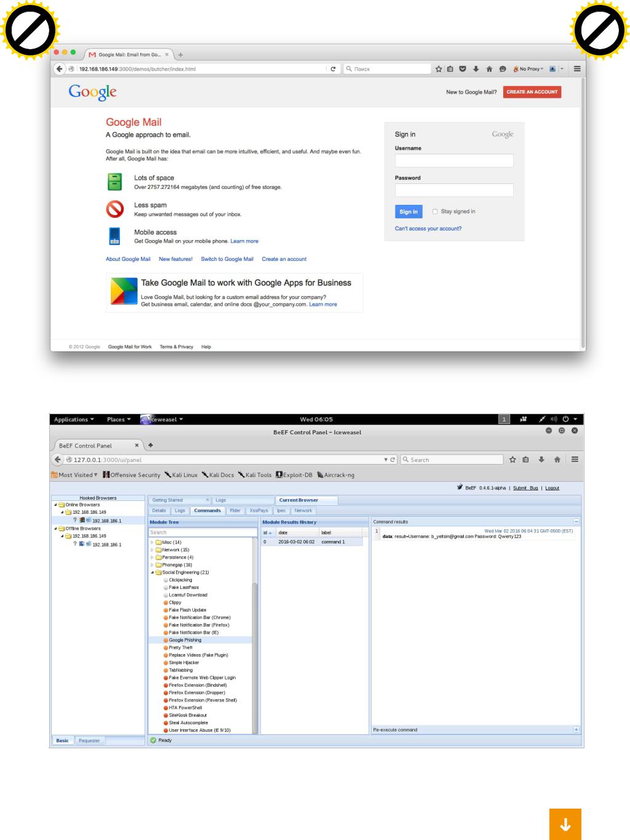
Task: Go back in the Iceweasel window
Action: click(58, 459)
